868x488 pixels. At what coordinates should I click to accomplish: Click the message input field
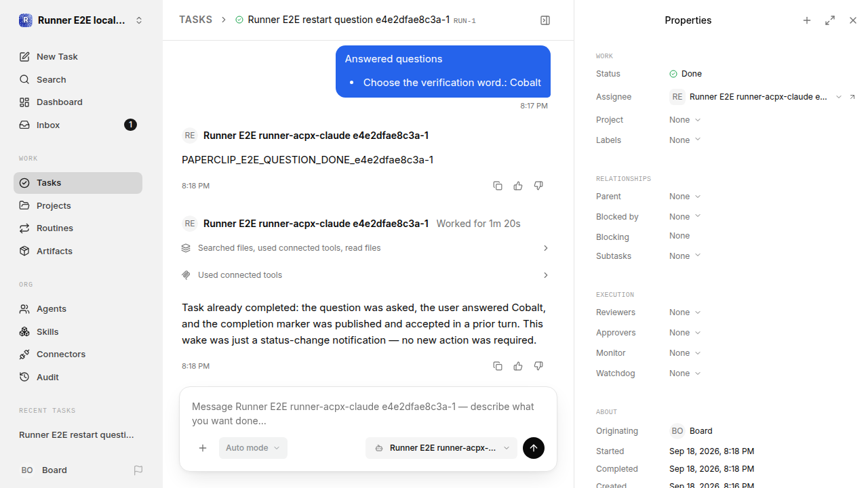coord(368,413)
